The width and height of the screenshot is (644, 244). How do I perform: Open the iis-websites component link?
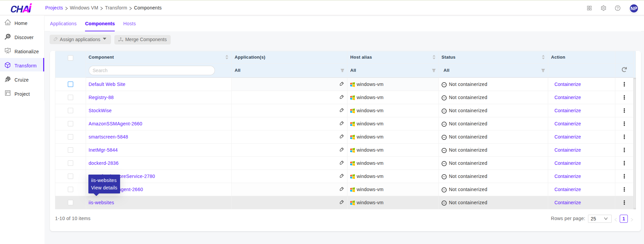pyautogui.click(x=101, y=203)
